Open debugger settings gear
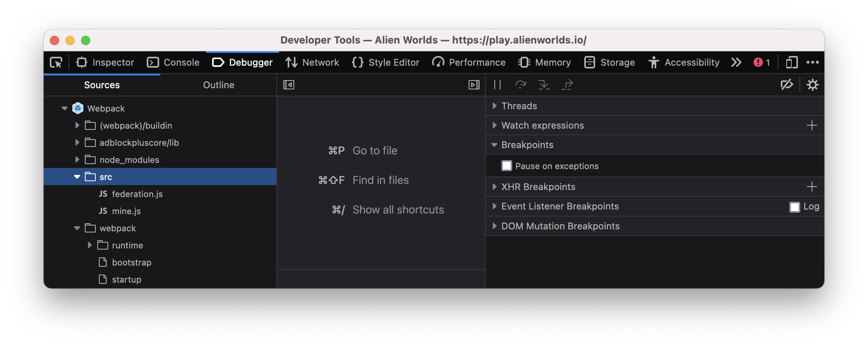This screenshot has width=868, height=346. [813, 85]
